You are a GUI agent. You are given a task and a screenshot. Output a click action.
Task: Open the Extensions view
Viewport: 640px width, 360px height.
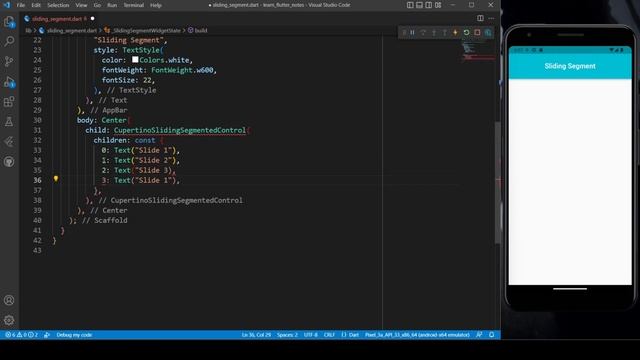(x=9, y=102)
